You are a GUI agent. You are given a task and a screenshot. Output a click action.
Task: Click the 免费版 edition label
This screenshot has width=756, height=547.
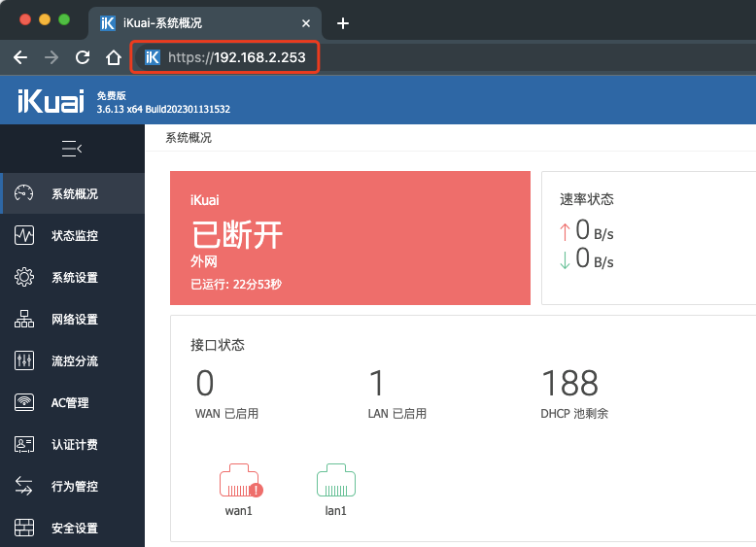pyautogui.click(x=112, y=95)
